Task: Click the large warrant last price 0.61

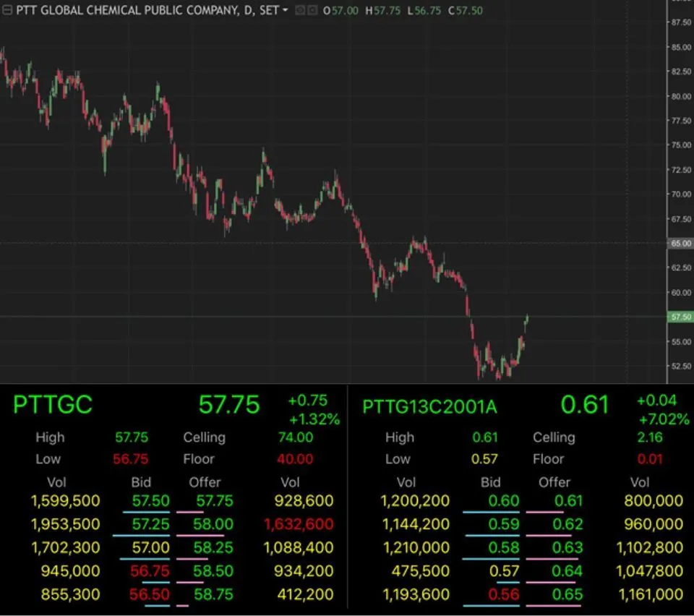Action: pos(585,404)
